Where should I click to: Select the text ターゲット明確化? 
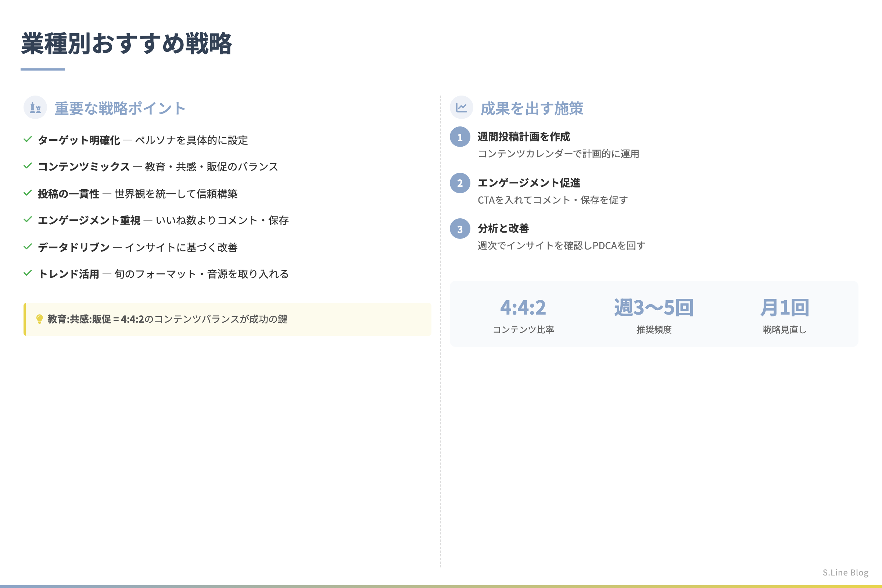click(79, 140)
